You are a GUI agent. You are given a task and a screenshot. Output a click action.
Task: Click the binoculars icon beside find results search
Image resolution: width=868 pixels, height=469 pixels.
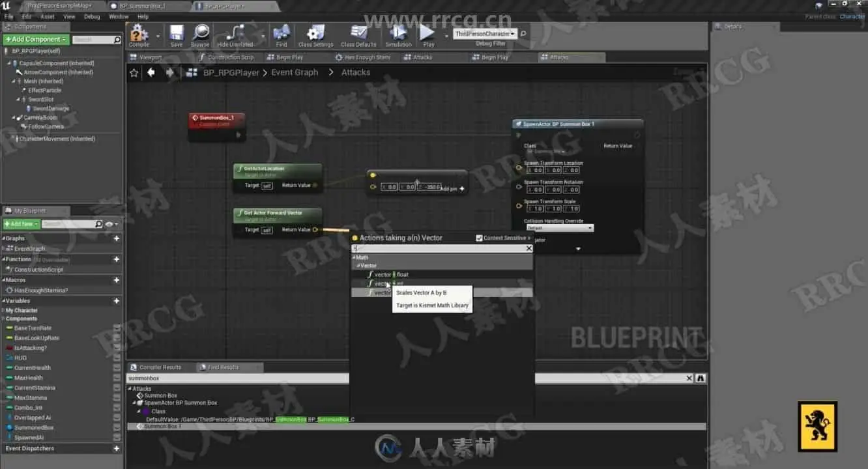tap(701, 378)
